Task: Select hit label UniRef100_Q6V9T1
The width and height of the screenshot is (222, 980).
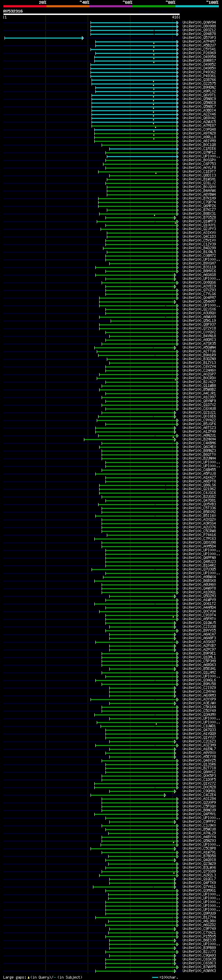Action: [x=199, y=96]
